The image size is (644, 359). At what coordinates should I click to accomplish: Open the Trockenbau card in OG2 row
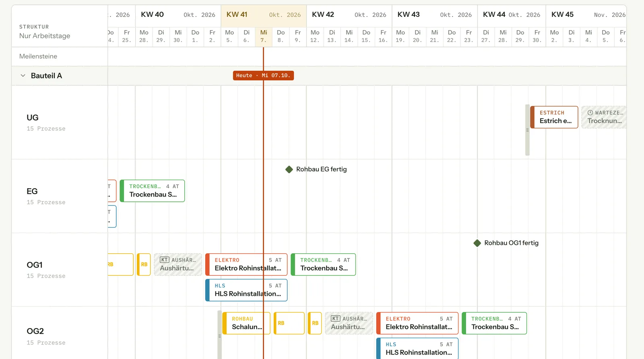(494, 323)
